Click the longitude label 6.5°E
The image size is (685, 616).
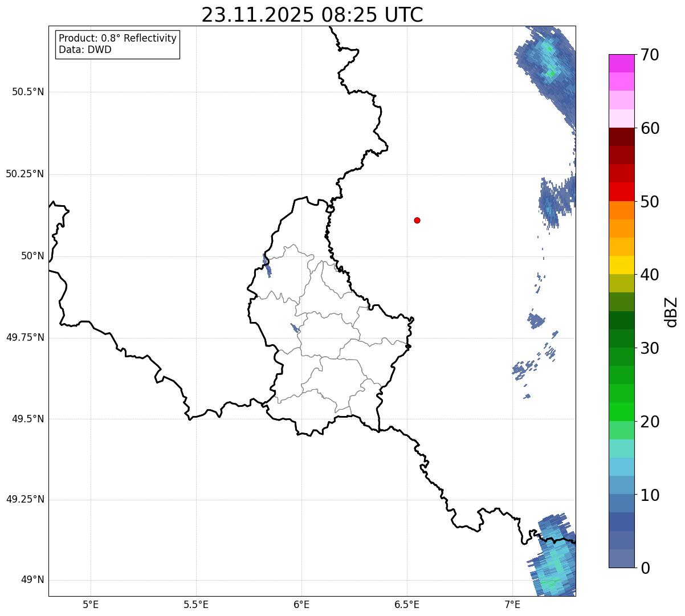(x=407, y=604)
